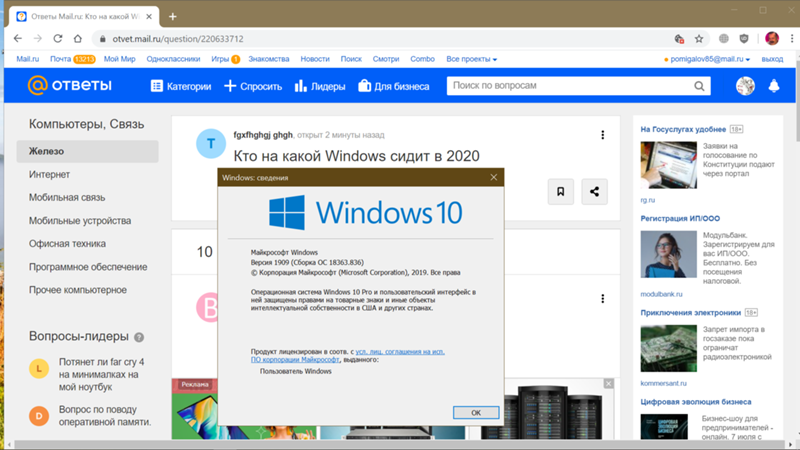Open the Компьютеры, Связь category heading
800x450 pixels.
pyautogui.click(x=86, y=124)
